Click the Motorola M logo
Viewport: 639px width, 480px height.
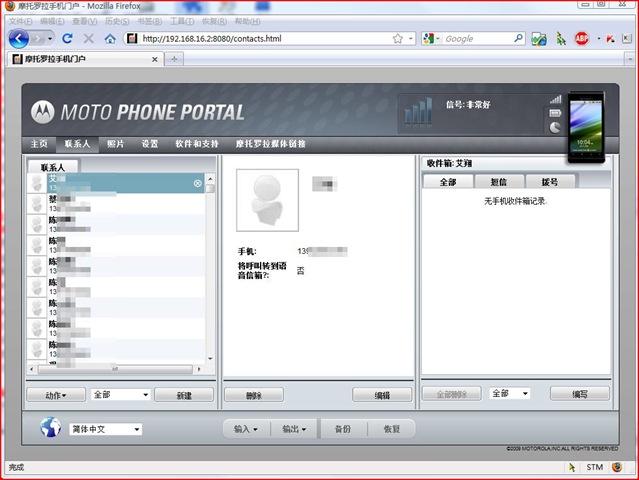coord(42,112)
